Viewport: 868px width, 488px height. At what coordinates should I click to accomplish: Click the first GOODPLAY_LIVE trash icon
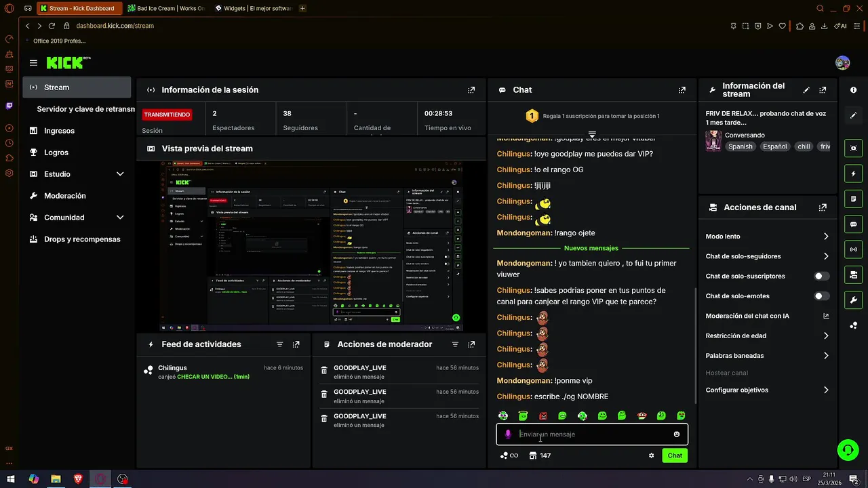(x=324, y=371)
